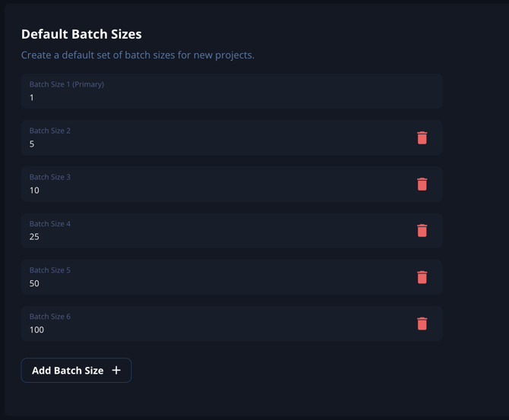Image resolution: width=509 pixels, height=420 pixels.
Task: Delete Batch Size 2 with trash icon
Action: click(422, 137)
